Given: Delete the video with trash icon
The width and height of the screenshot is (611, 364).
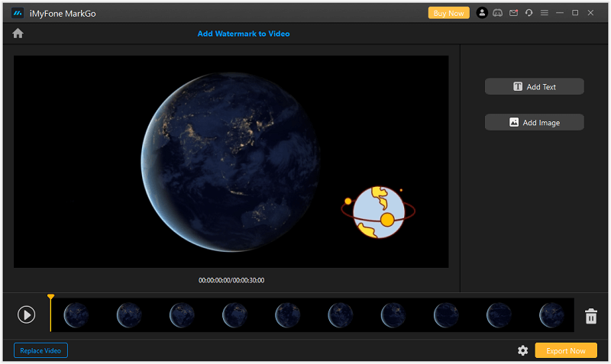Looking at the screenshot, I should tap(590, 316).
